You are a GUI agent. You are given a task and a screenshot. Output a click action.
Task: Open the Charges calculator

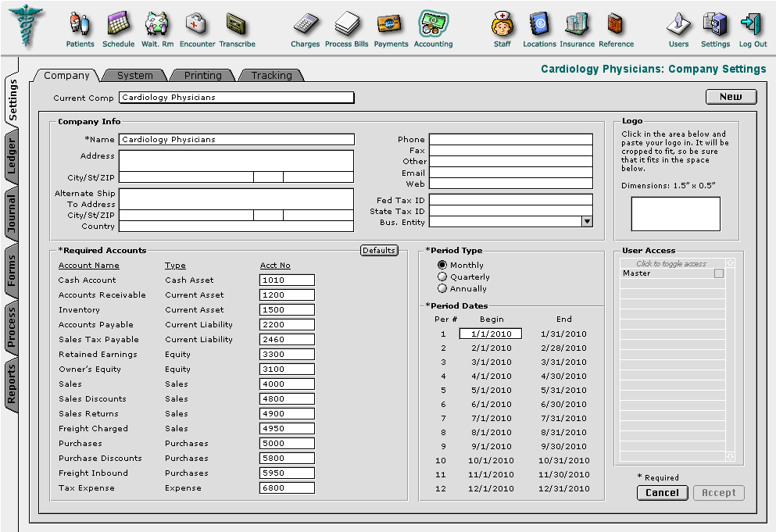click(x=305, y=30)
